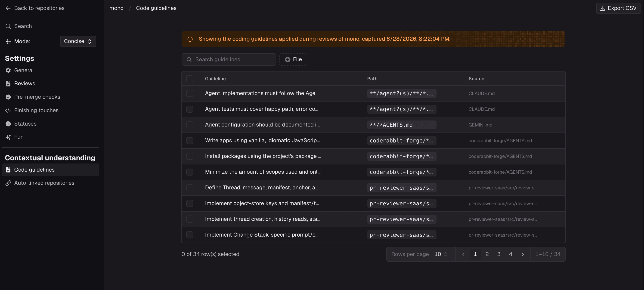Open Auto-linked repositories

tap(50, 183)
